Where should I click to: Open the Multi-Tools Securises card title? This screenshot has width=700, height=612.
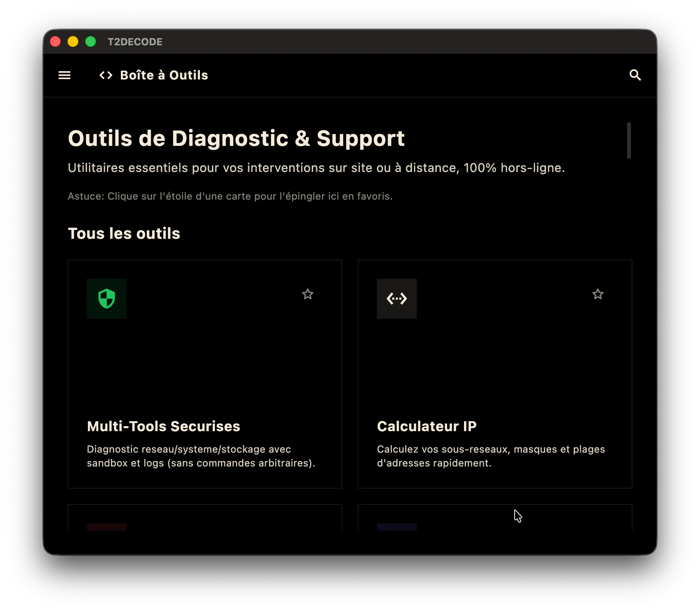point(163,426)
